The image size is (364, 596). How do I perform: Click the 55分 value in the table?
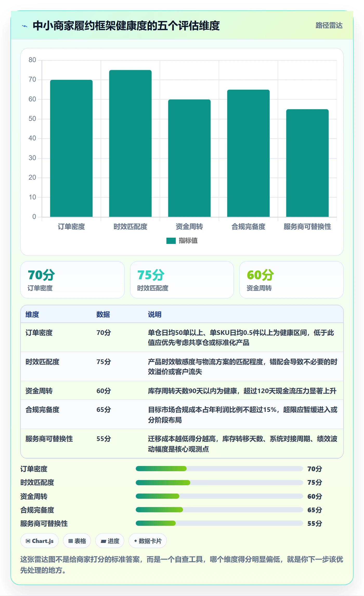click(x=104, y=439)
